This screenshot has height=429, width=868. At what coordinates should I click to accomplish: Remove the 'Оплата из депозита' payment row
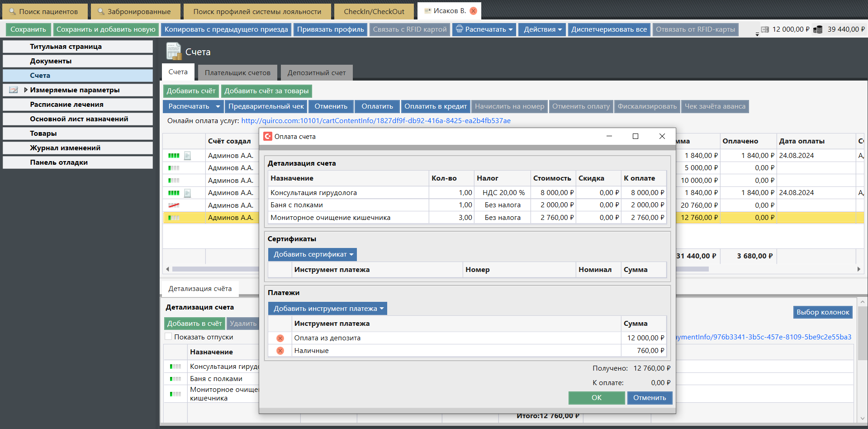click(x=280, y=338)
